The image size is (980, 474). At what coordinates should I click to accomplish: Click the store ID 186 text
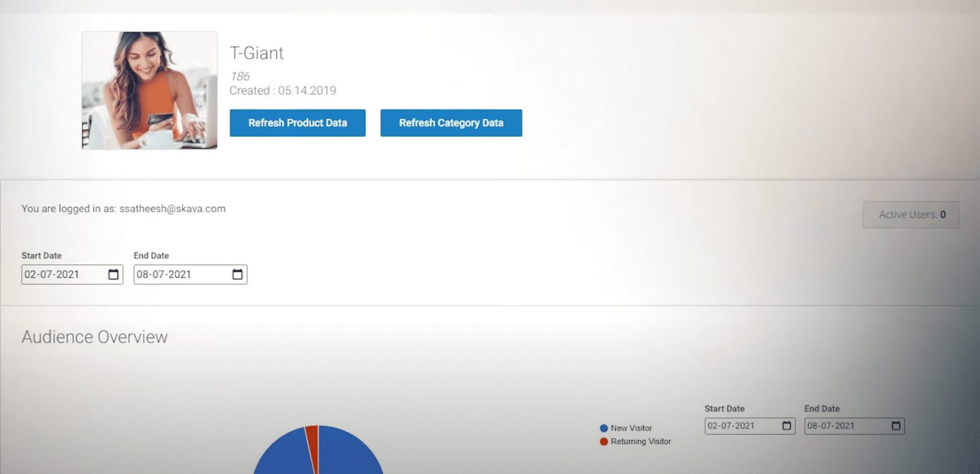239,77
